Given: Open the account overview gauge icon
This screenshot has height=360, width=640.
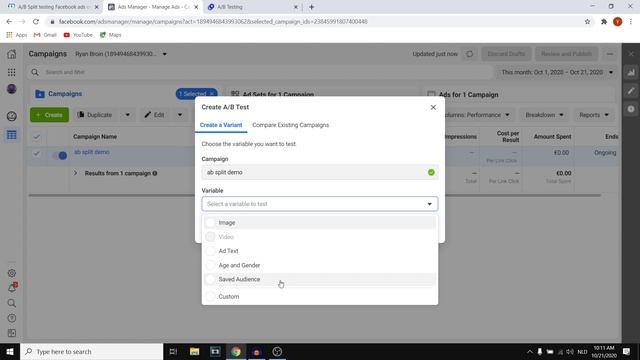Looking at the screenshot, I should [11, 116].
